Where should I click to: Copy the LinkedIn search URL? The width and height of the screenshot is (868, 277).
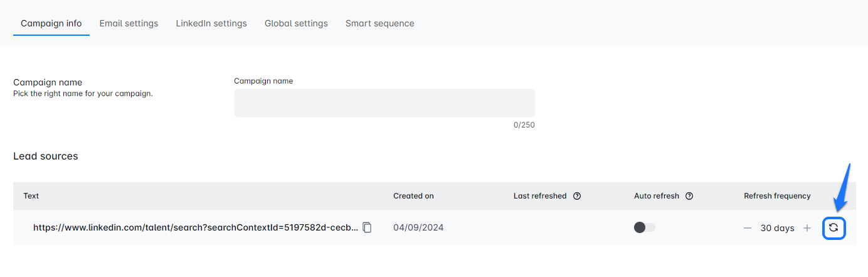(x=368, y=227)
